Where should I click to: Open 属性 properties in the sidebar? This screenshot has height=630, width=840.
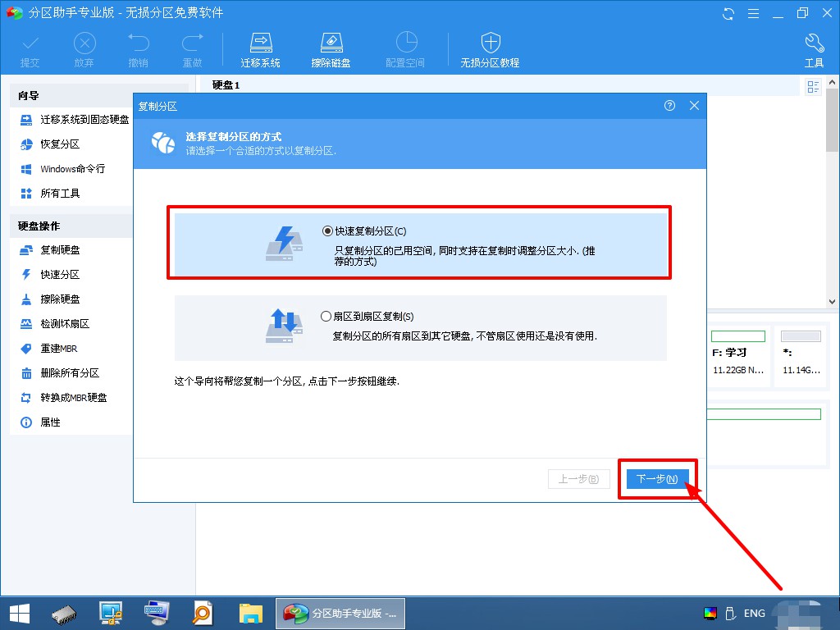(40, 422)
